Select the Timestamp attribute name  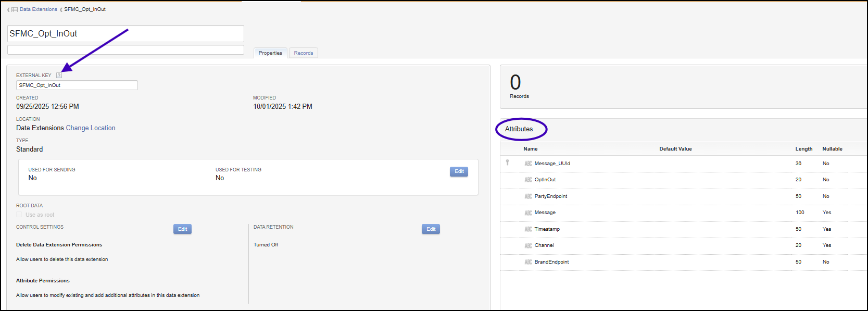click(x=547, y=229)
